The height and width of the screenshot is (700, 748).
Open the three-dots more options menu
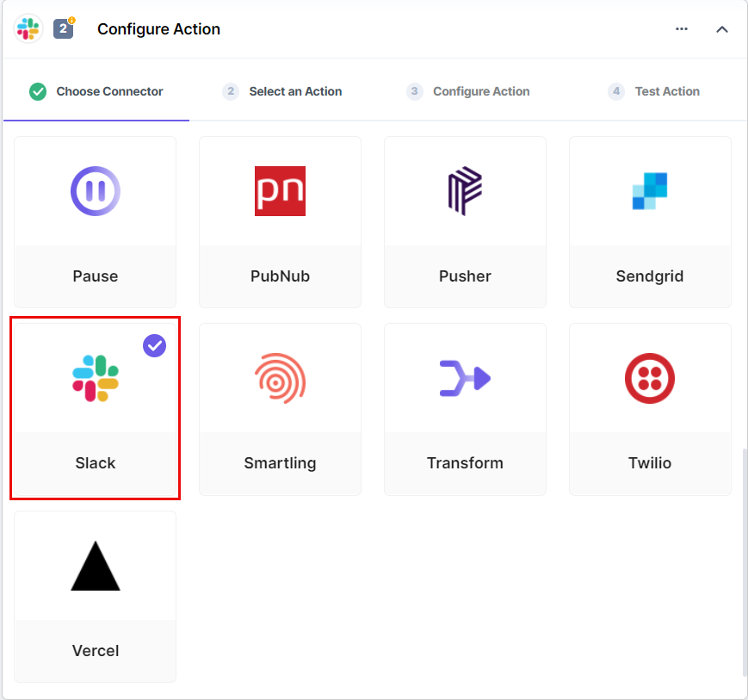pyautogui.click(x=682, y=29)
